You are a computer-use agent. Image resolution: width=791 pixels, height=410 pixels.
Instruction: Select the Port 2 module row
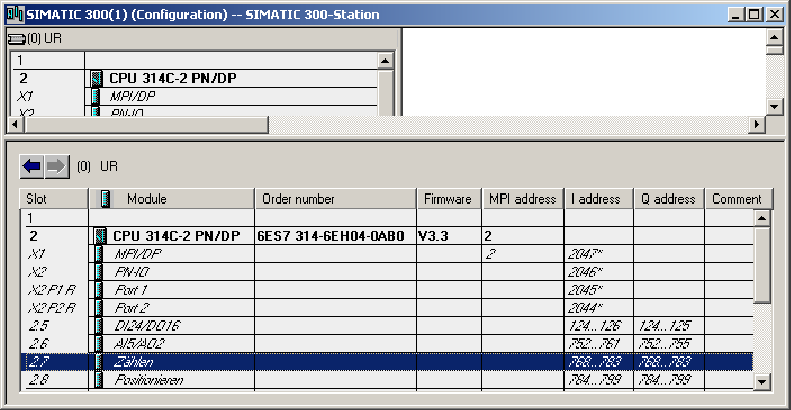[387, 308]
